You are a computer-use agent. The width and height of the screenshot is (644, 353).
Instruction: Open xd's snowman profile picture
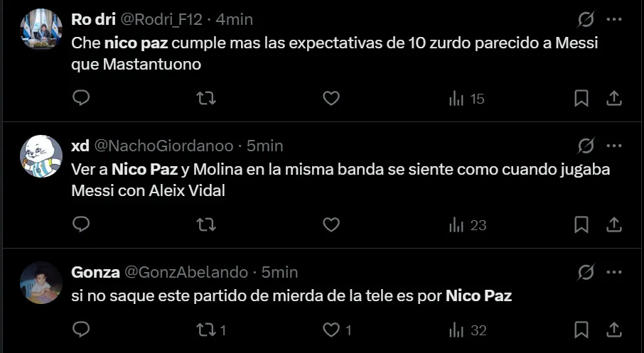click(x=41, y=156)
